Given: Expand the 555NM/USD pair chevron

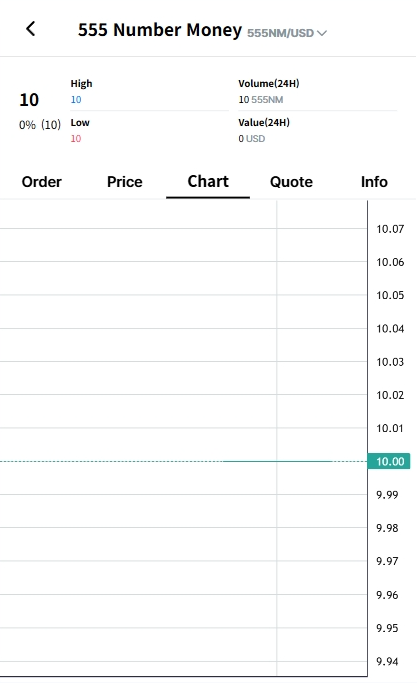Looking at the screenshot, I should [x=322, y=33].
